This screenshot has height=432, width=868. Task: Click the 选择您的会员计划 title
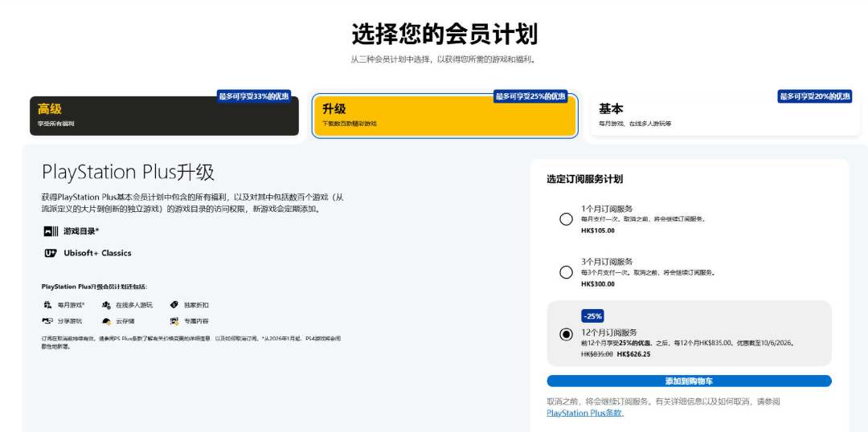(x=444, y=35)
